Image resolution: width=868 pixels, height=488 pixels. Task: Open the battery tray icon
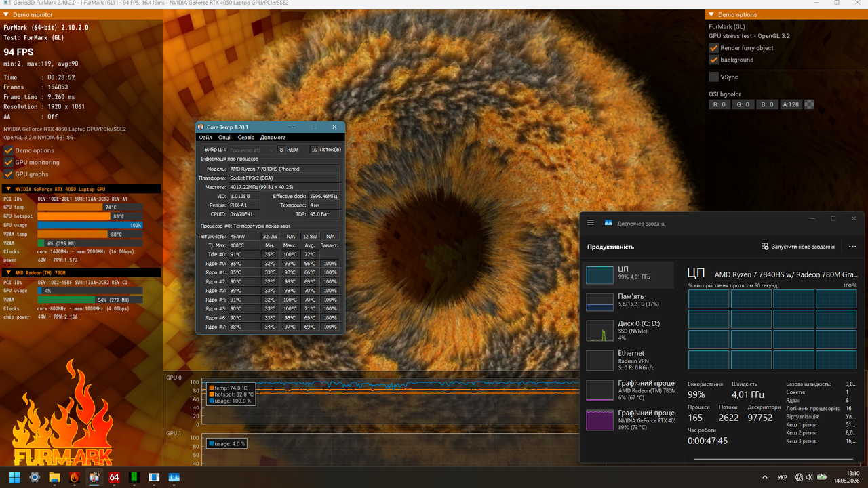point(822,477)
